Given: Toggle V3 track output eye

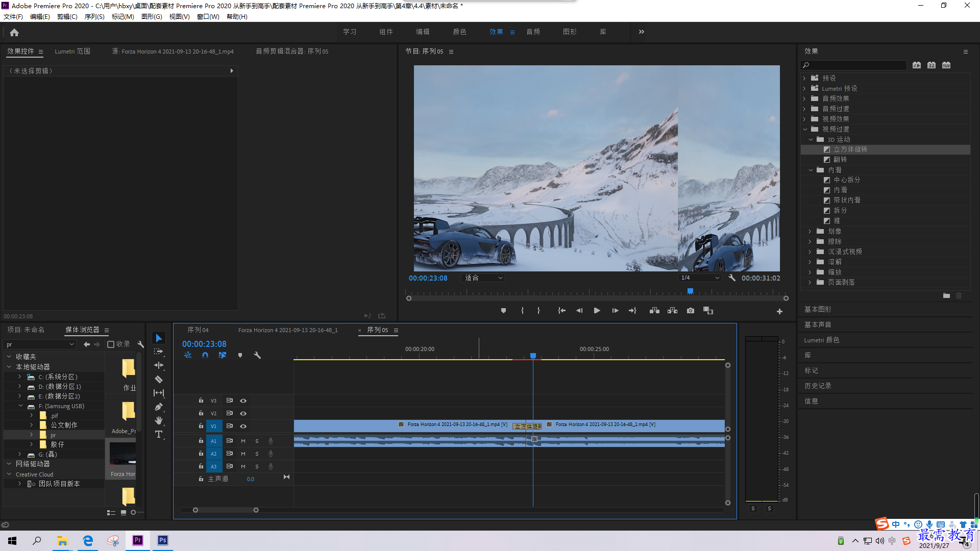Looking at the screenshot, I should point(243,400).
